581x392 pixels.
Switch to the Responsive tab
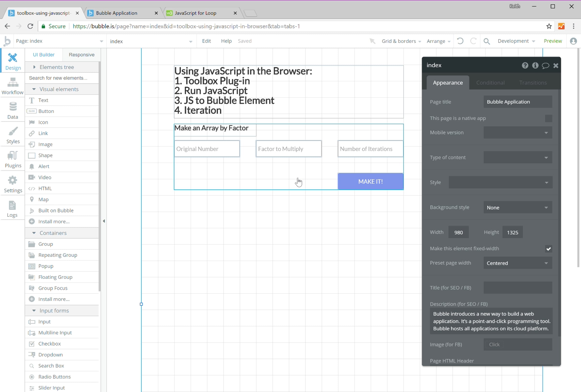(x=82, y=55)
